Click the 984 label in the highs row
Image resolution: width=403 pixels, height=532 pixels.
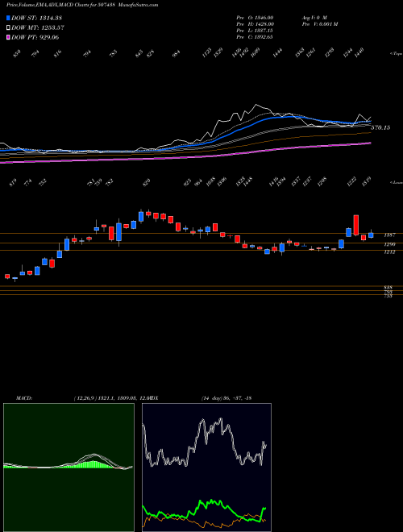tap(176, 53)
